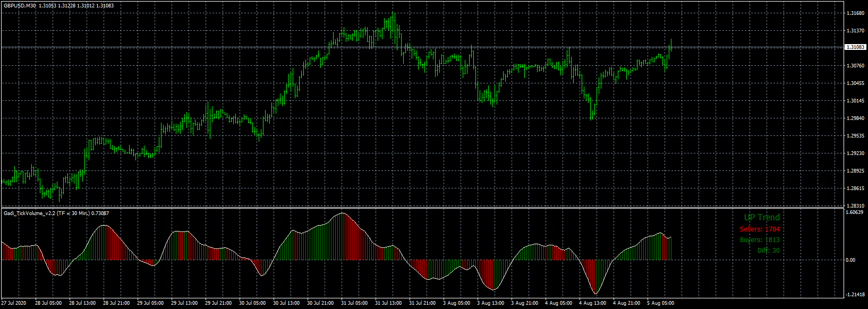This screenshot has height=309, width=868.
Task: Click the 29 Jul 13:00 time label
Action: click(184, 303)
